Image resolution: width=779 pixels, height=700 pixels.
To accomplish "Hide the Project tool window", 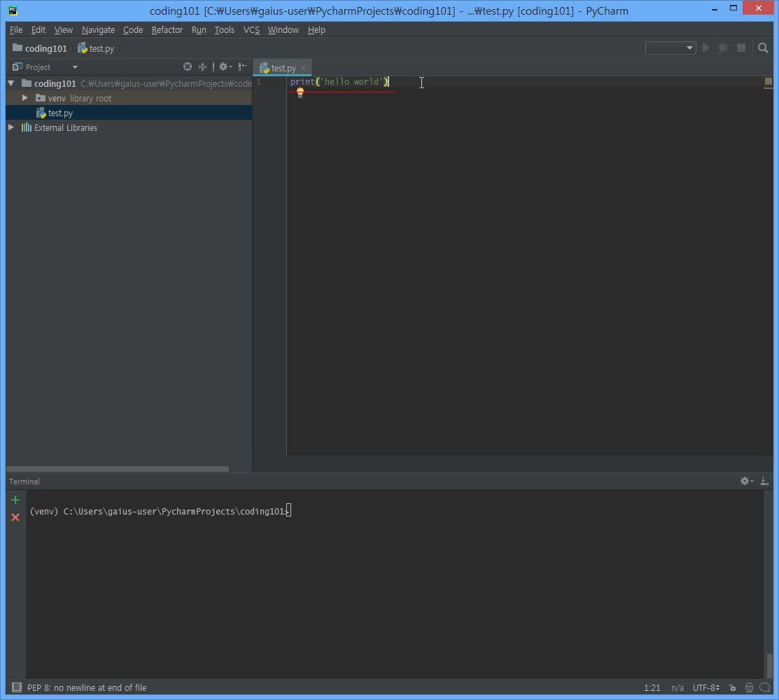I will coord(242,66).
